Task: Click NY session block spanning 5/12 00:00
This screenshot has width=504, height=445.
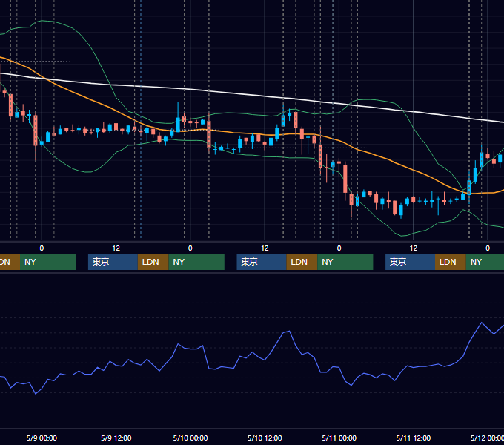Action: coord(485,262)
